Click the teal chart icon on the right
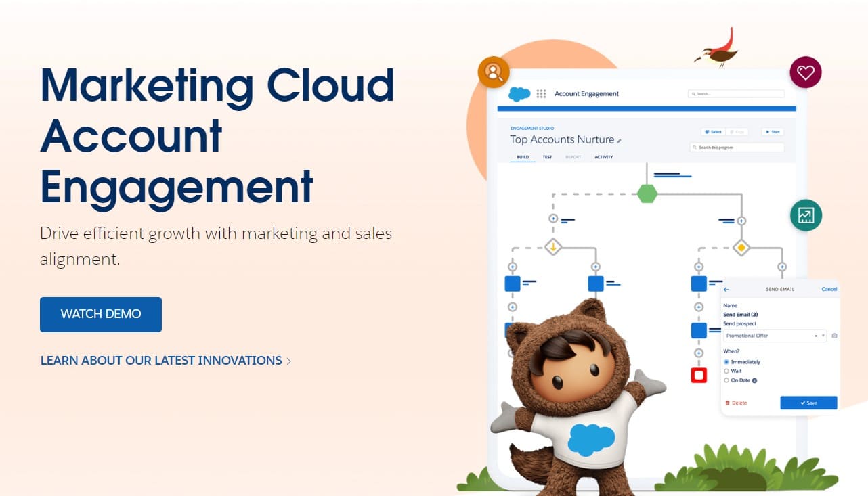 click(x=805, y=215)
